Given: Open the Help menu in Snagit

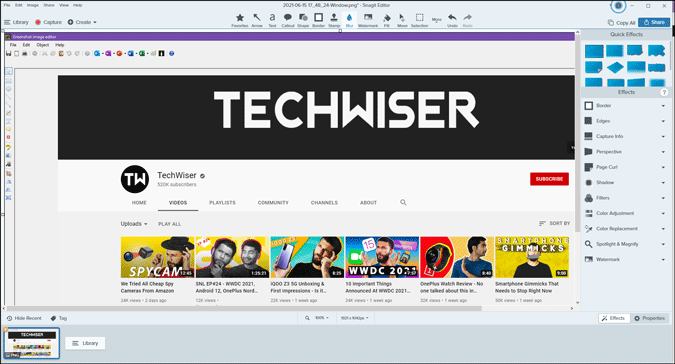Looking at the screenshot, I should point(77,5).
